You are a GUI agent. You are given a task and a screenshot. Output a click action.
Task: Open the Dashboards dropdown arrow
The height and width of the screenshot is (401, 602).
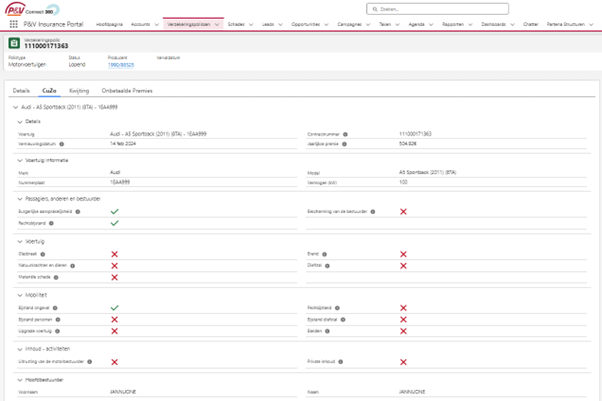[513, 25]
